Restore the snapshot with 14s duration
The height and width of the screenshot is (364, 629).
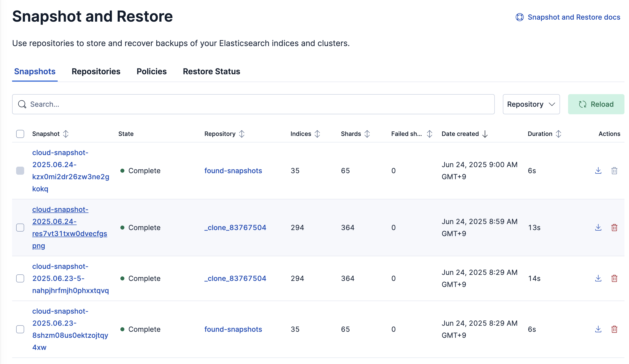coord(598,278)
